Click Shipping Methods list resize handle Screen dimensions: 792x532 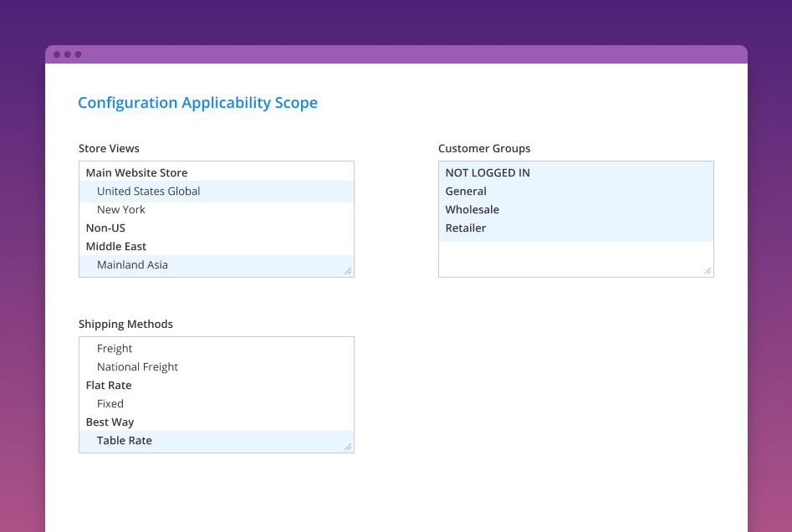pos(348,447)
